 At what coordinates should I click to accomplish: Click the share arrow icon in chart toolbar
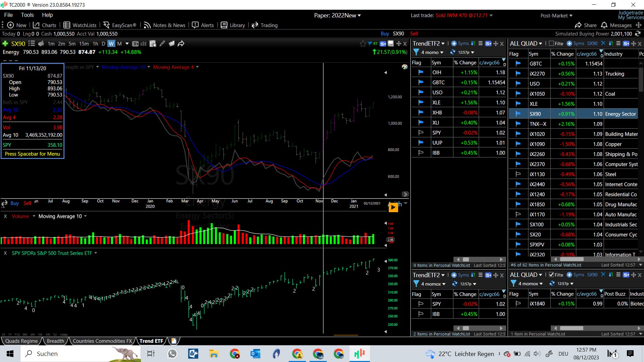coord(181,44)
